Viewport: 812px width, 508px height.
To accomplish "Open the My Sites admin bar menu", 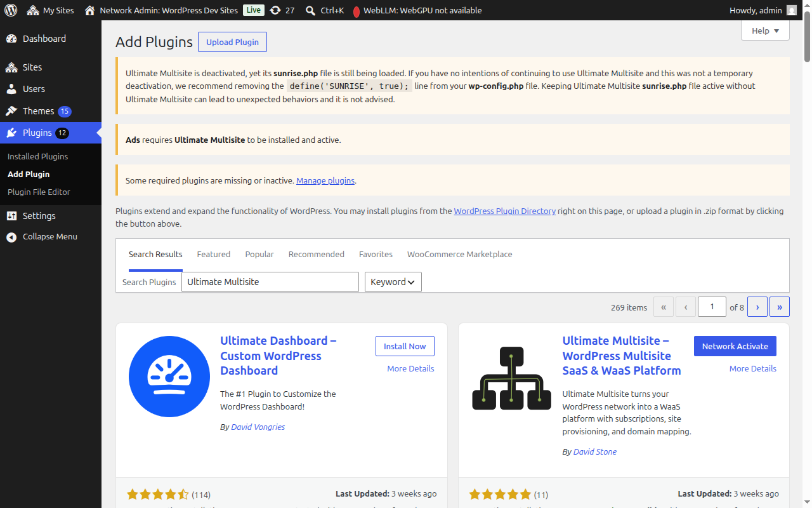I will (50, 10).
